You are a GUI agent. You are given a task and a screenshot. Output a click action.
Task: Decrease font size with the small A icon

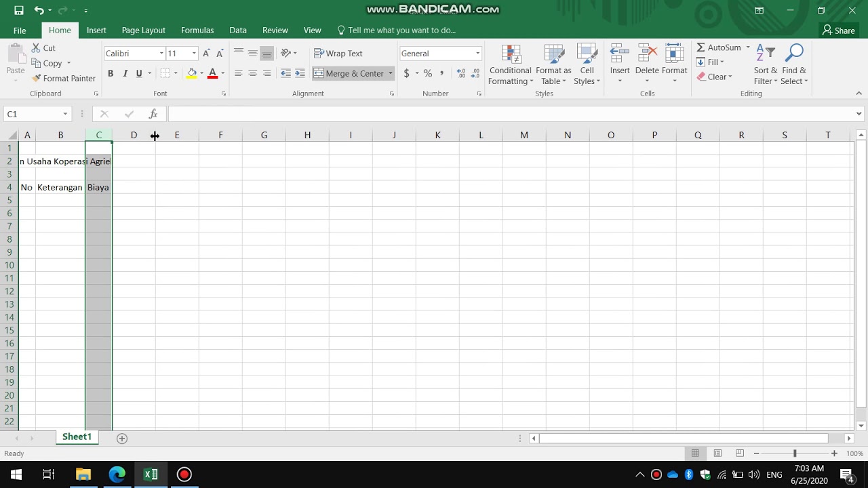(x=220, y=54)
